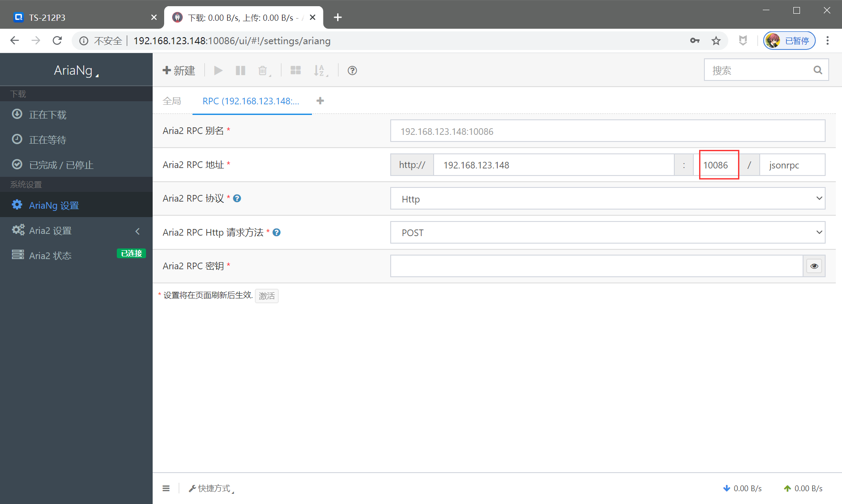Pause selected tasks with pause icon
The width and height of the screenshot is (842, 504).
tap(240, 71)
